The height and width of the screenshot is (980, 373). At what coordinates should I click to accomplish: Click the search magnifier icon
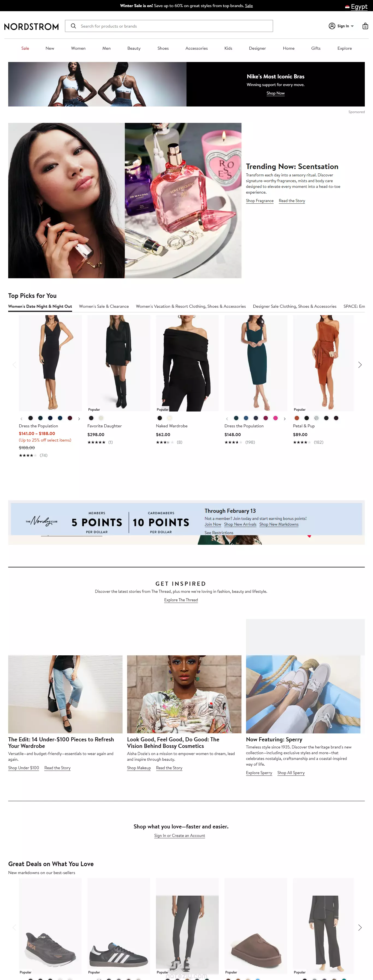click(73, 26)
